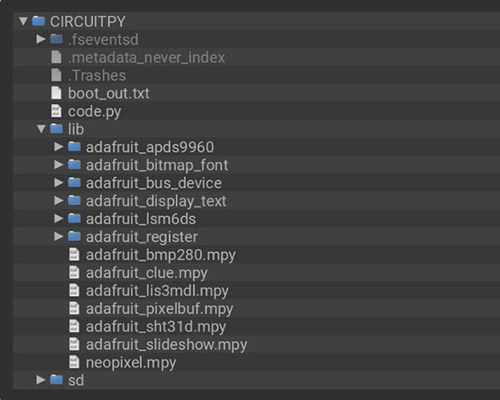Click the neopixel.mpy file icon
The width and height of the screenshot is (500, 400).
tap(74, 362)
